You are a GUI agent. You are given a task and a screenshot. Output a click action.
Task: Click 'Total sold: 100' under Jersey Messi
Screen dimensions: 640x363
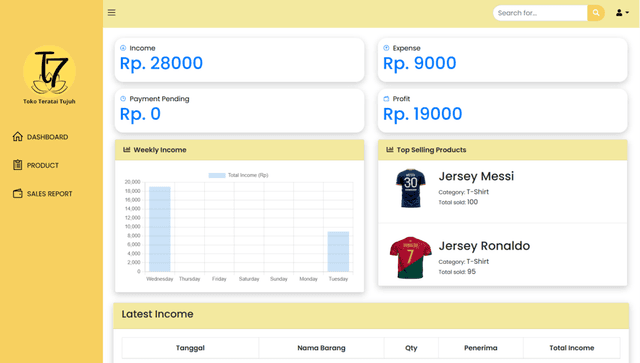pos(458,202)
